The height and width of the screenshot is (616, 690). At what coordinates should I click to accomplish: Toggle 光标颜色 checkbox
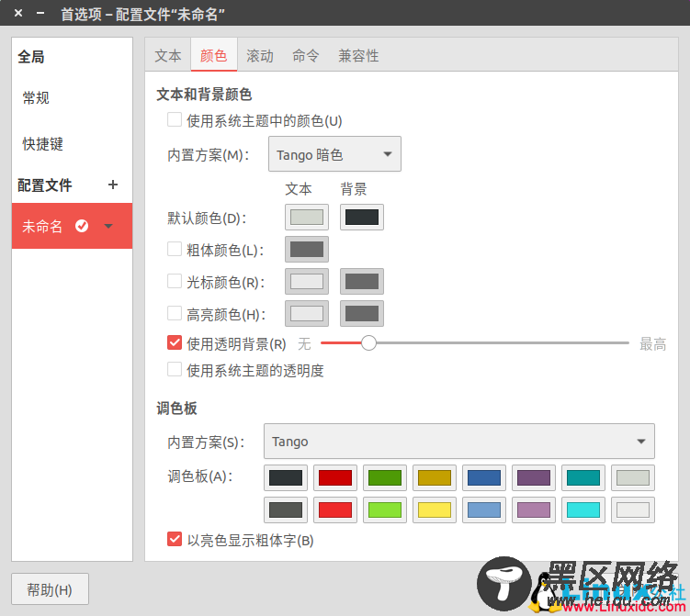175,281
